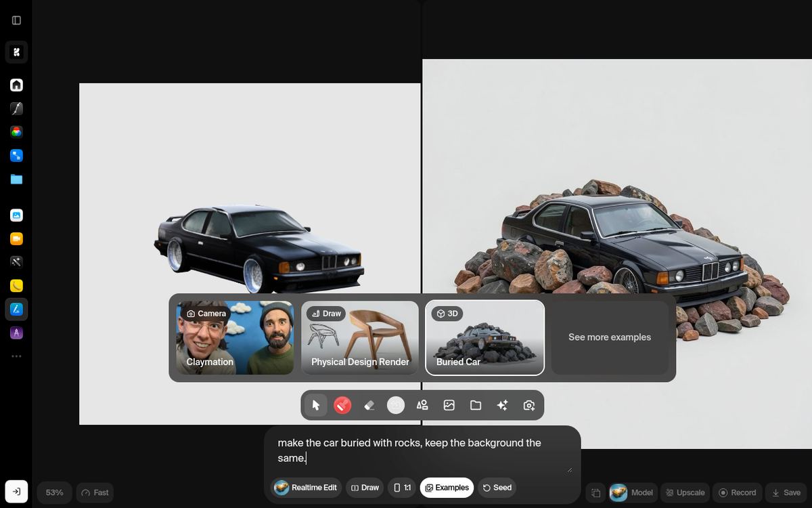Select the Buried Car 3D example
The width and height of the screenshot is (812, 508).
click(484, 337)
